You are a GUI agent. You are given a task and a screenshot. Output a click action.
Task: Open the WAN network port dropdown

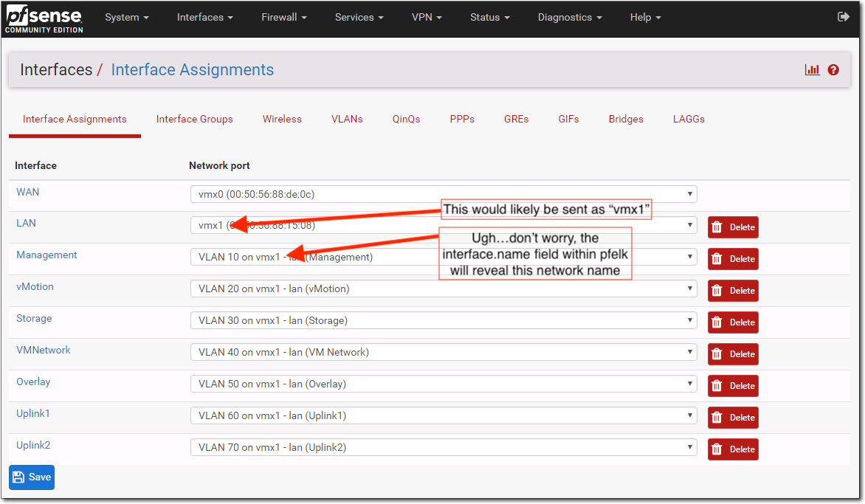pyautogui.click(x=689, y=193)
